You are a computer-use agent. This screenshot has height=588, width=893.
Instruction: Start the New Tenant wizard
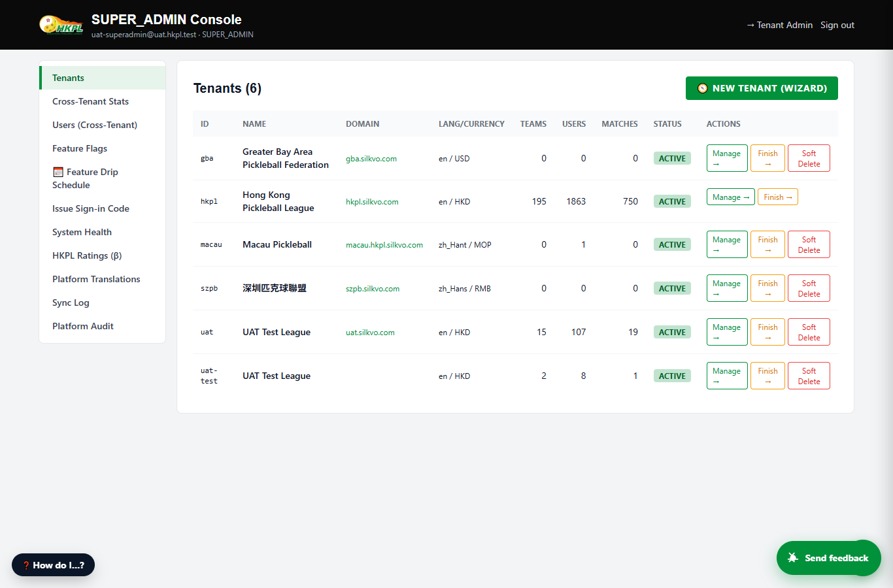coord(762,88)
